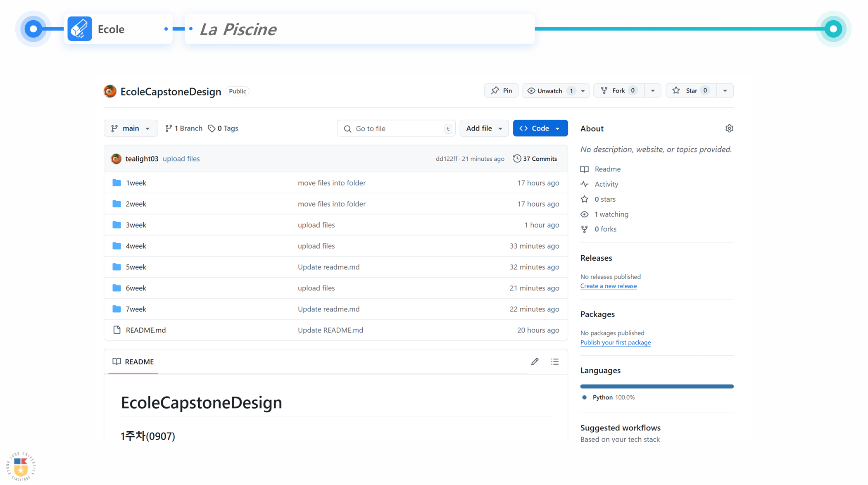This screenshot has width=868, height=485.
Task: Select the README tab
Action: pos(133,361)
